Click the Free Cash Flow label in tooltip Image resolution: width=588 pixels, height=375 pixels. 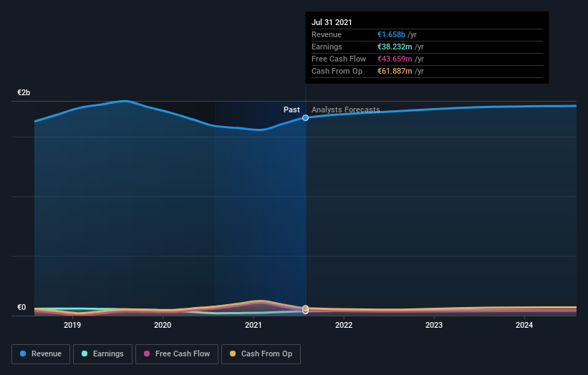(x=339, y=59)
